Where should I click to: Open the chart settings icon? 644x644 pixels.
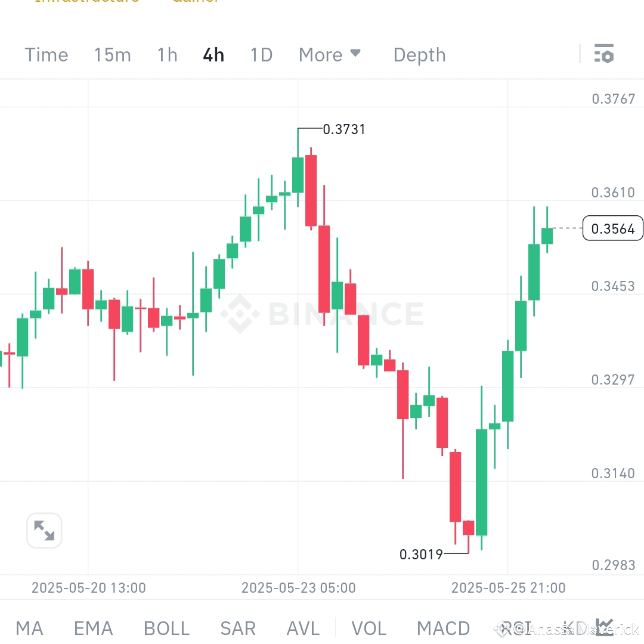(x=605, y=54)
